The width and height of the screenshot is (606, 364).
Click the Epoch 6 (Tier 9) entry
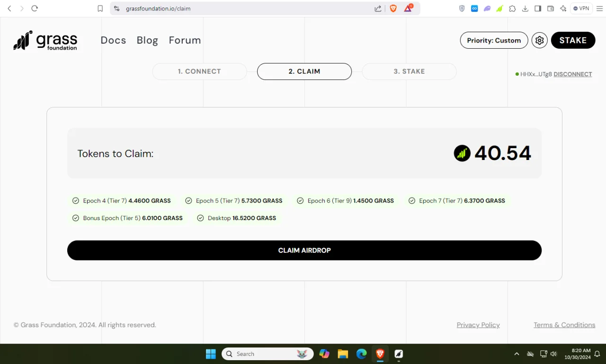(x=345, y=201)
